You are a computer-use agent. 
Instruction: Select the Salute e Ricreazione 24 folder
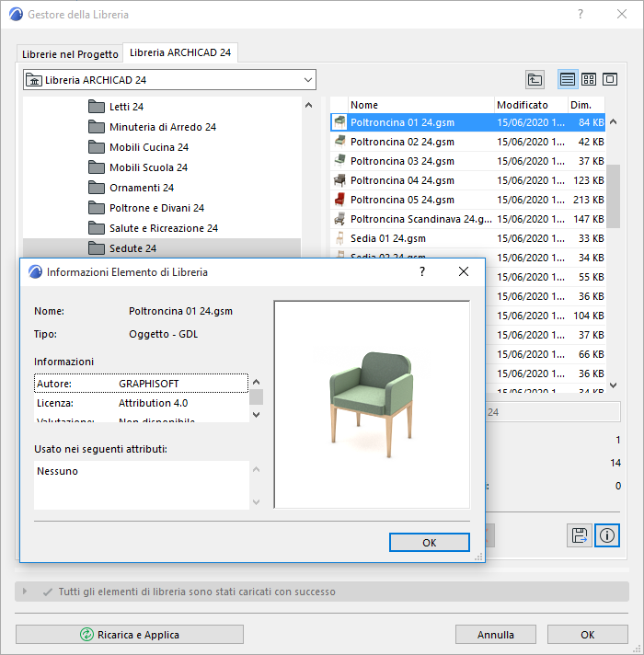coord(163,228)
